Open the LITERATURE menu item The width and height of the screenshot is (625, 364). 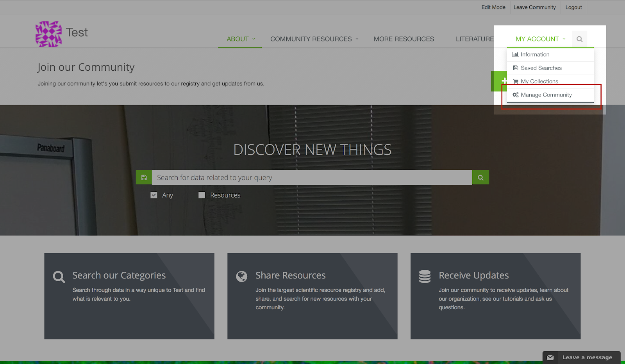475,39
